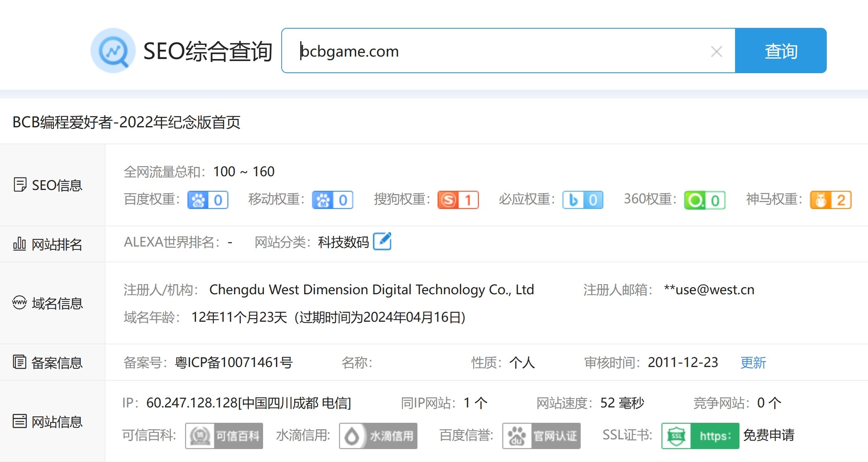The width and height of the screenshot is (868, 462).
Task: Click the 全网流量总和 label
Action: [165, 172]
